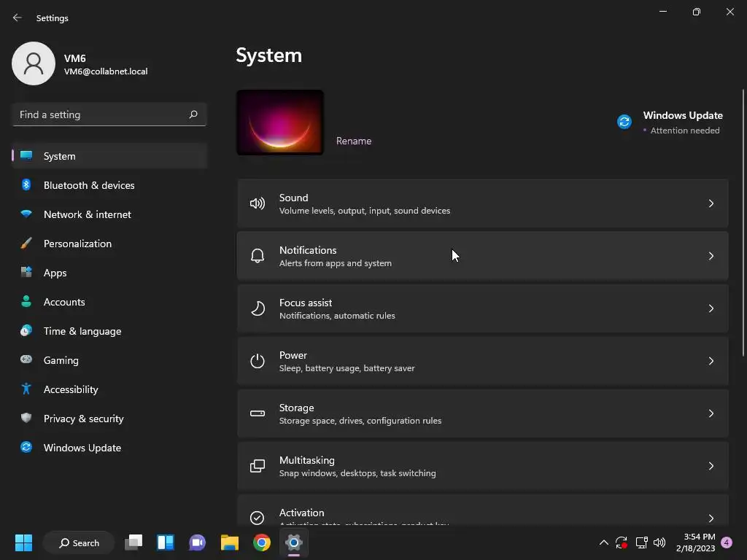747x560 pixels.
Task: Expand the Power row chevron
Action: (x=711, y=361)
